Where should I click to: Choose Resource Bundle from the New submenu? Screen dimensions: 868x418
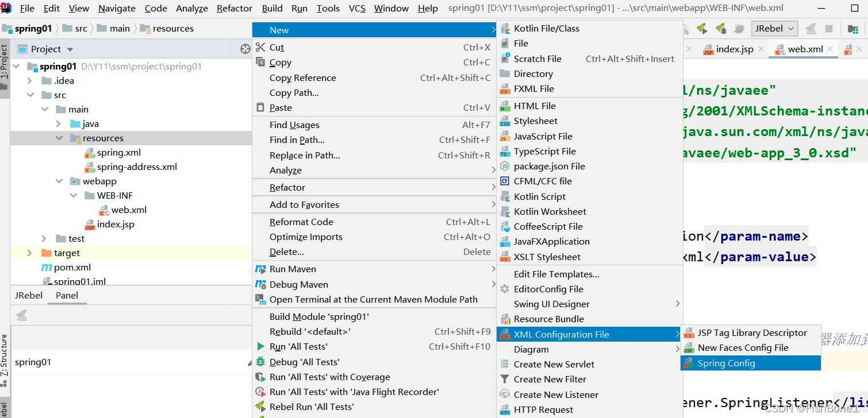(589, 319)
